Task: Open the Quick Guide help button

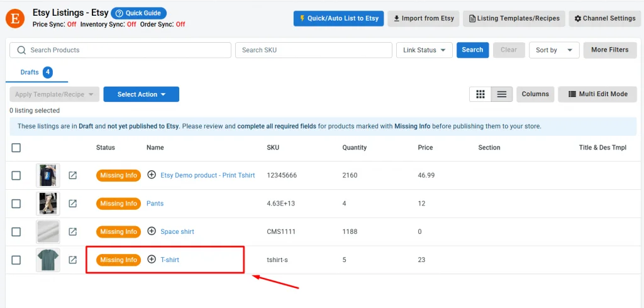Action: point(138,13)
